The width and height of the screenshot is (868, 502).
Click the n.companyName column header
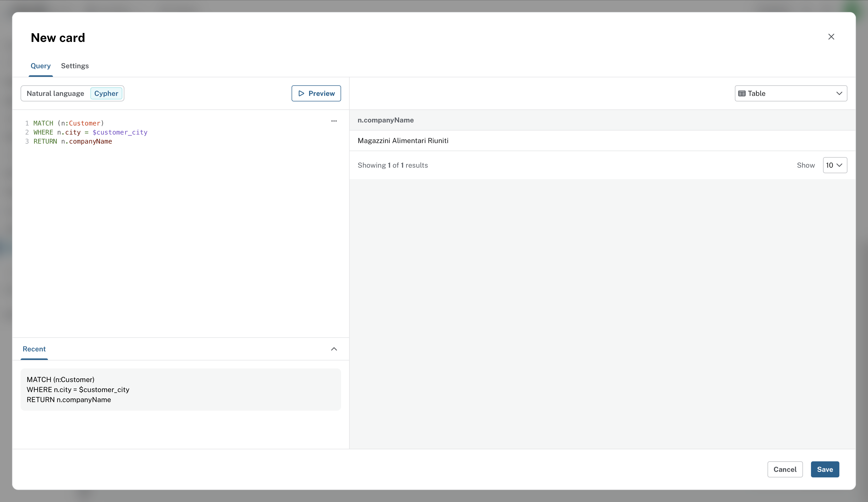coord(386,120)
